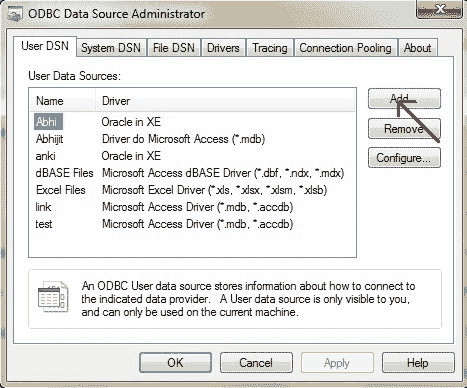Click the ODBC title bar application icon
The image size is (467, 388).
(15, 14)
